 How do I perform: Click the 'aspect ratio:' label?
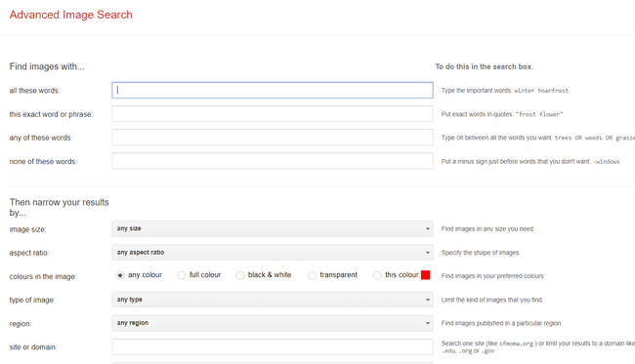29,253
